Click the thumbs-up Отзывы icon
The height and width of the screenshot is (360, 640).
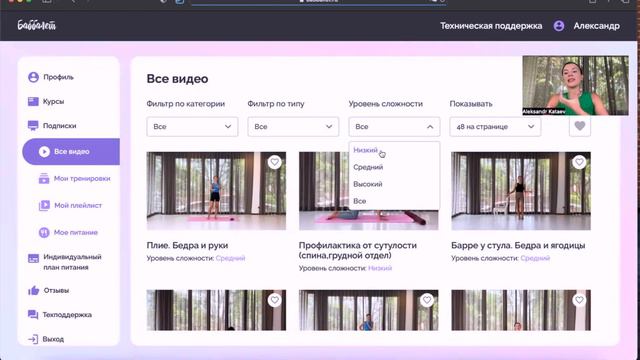(33, 290)
